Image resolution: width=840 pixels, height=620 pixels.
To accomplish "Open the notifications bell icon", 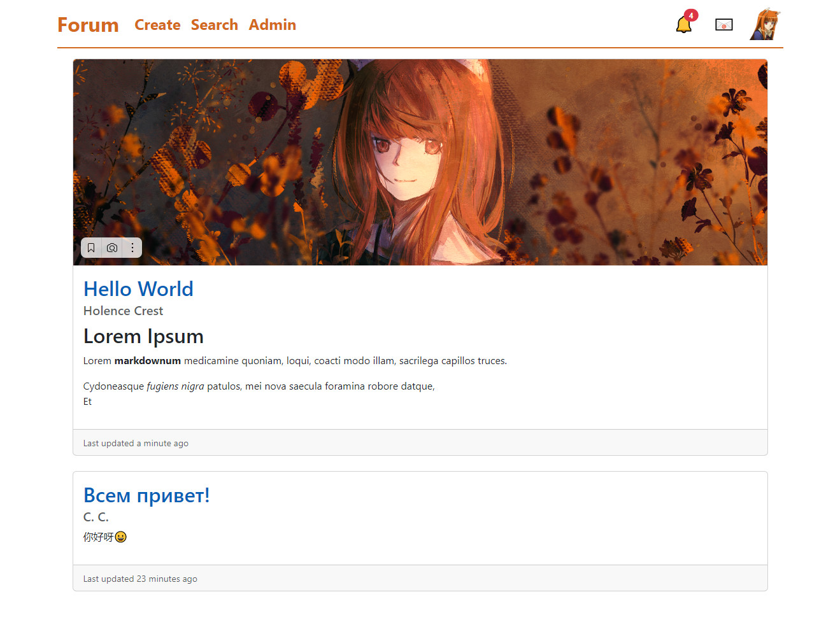I will click(684, 25).
